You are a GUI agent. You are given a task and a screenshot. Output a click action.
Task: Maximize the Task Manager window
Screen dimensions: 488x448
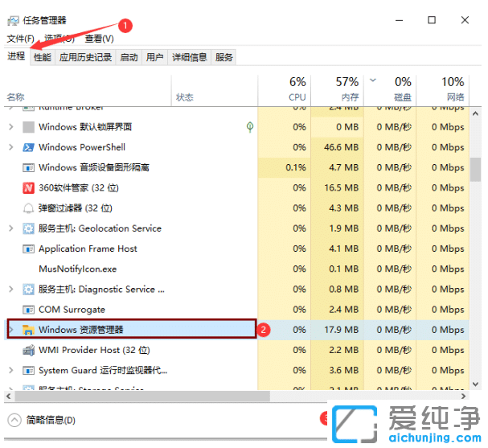pos(432,20)
